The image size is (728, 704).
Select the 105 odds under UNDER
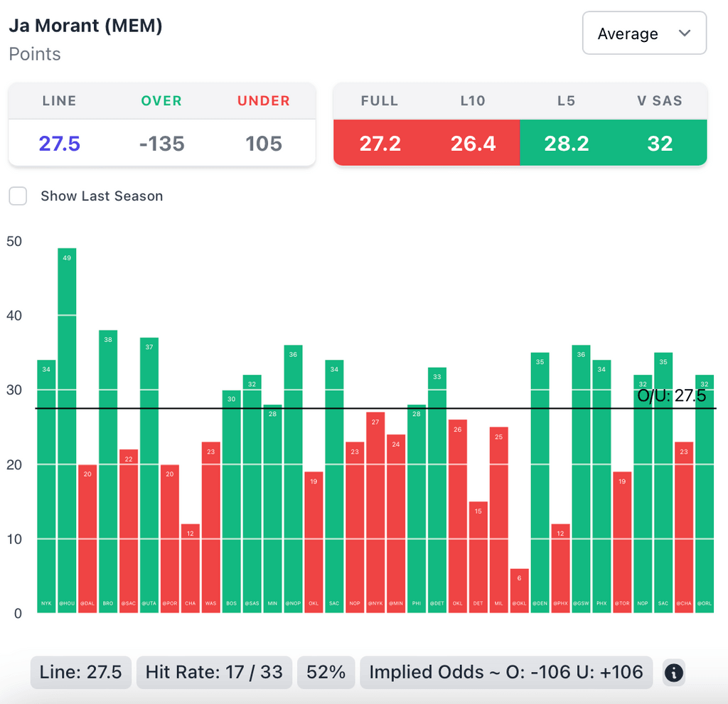[x=264, y=144]
